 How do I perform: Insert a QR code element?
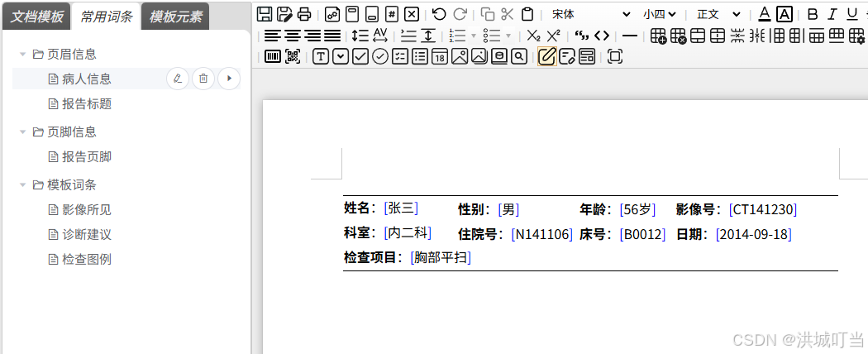(x=293, y=56)
